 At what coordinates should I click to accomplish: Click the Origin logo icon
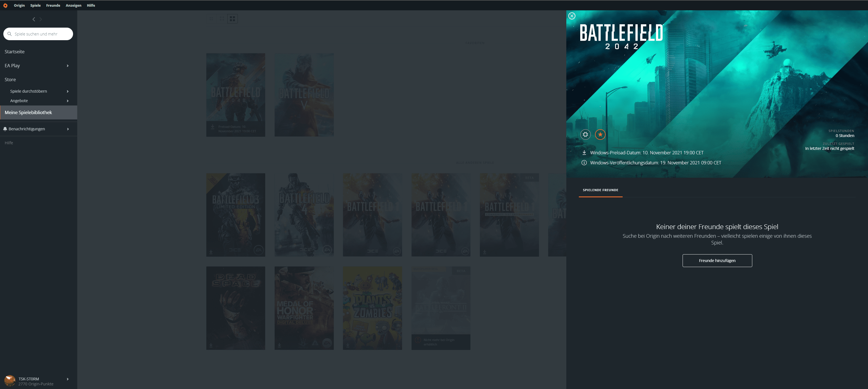(x=5, y=5)
